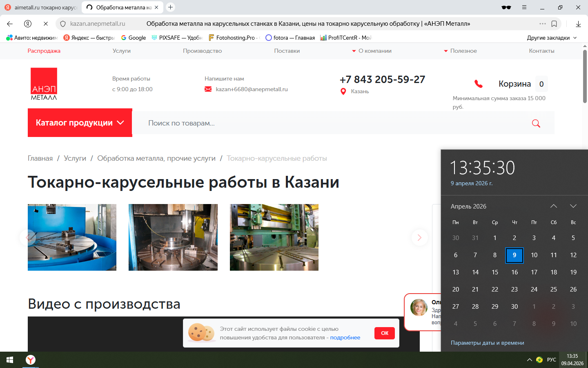Show next gallery photos with right arrow
Screen dimensions: 588x368
coord(419,238)
